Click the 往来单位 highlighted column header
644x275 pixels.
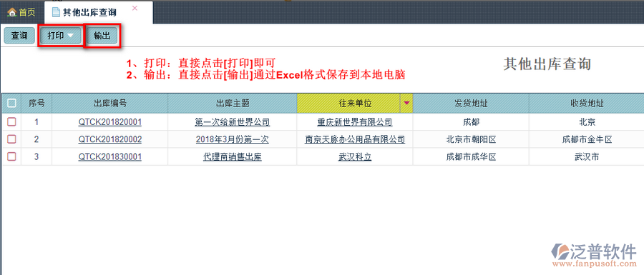(348, 104)
